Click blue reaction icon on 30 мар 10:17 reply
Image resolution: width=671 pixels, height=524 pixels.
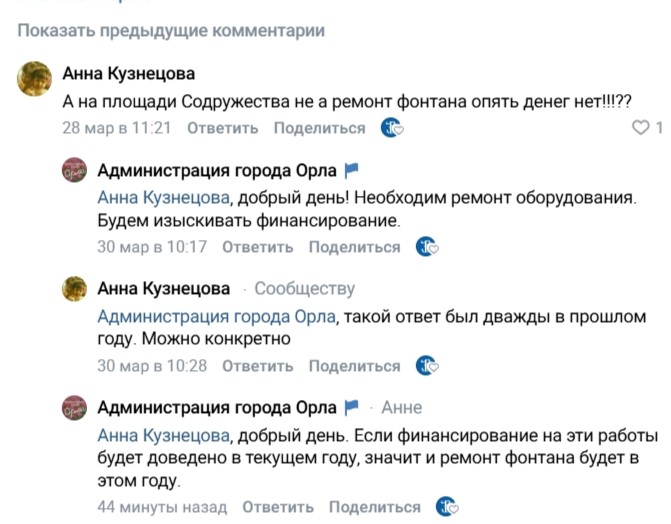pos(427,247)
